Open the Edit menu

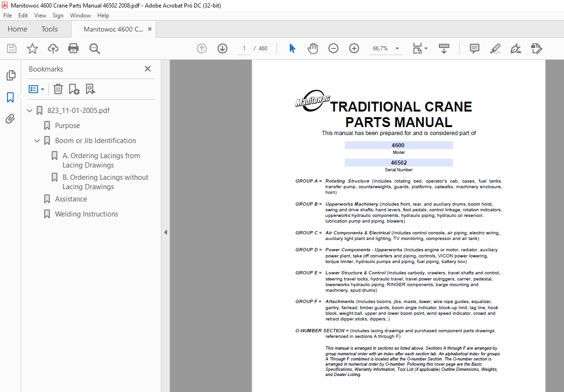click(23, 16)
